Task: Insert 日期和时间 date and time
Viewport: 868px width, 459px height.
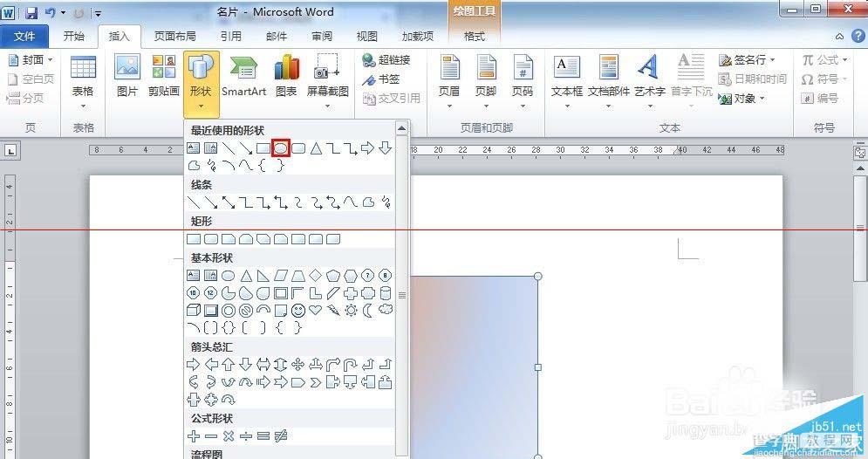Action: [x=752, y=79]
